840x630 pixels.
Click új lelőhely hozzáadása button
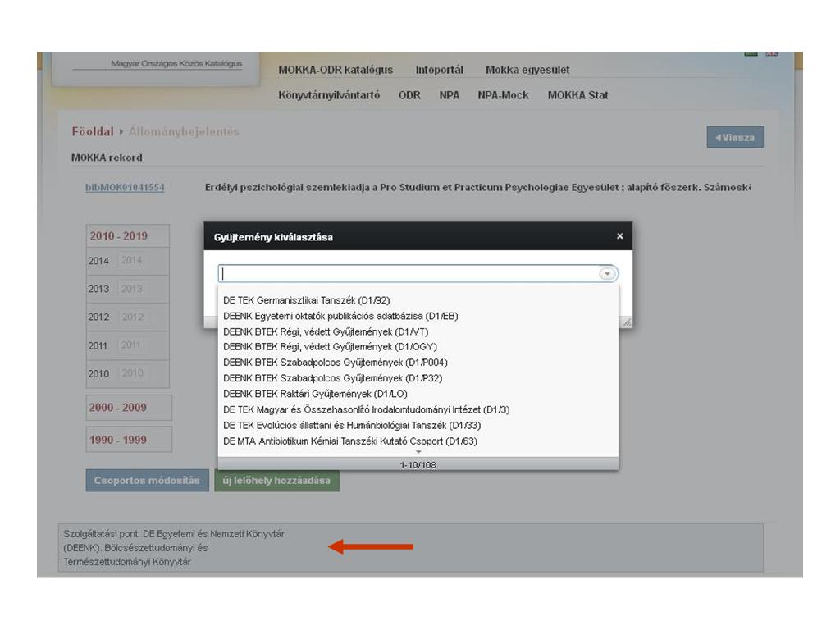pyautogui.click(x=276, y=481)
